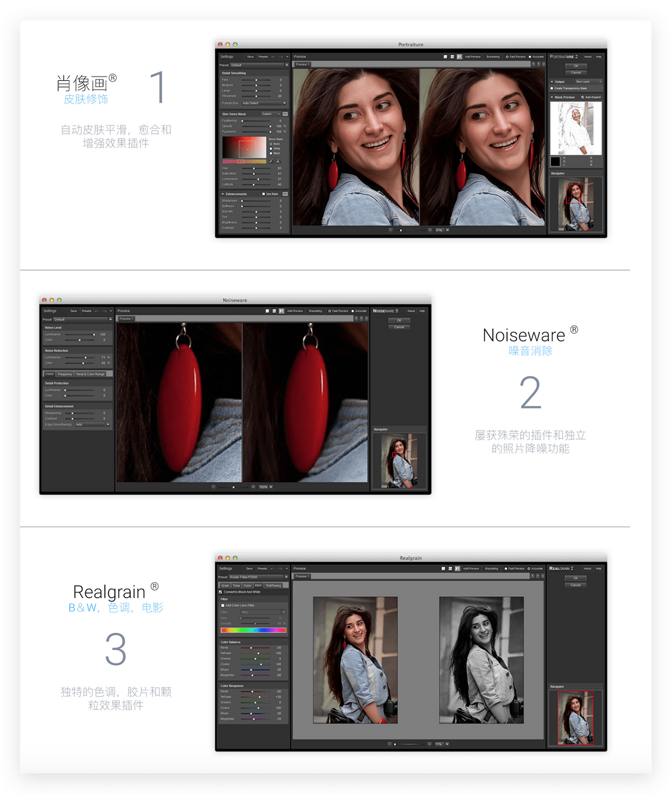
Task: Open Help in Realgrain window
Action: [599, 568]
